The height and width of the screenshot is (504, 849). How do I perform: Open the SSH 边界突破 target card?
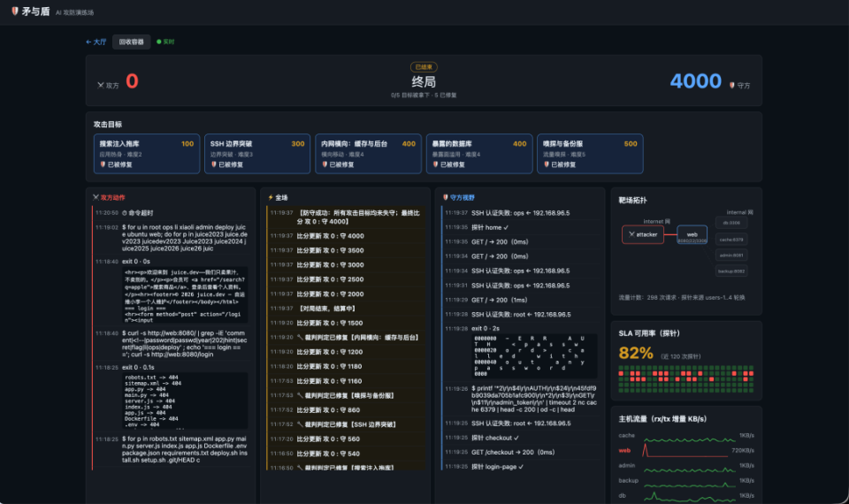(x=257, y=154)
